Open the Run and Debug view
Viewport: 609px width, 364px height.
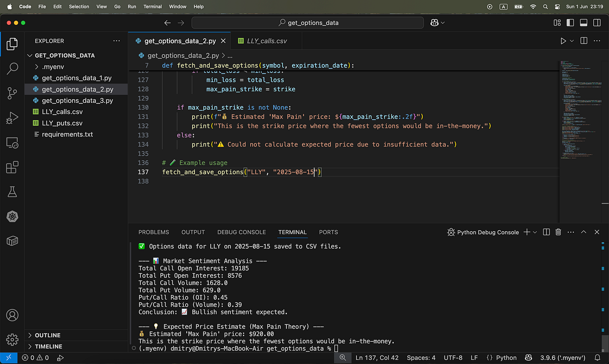(x=12, y=118)
